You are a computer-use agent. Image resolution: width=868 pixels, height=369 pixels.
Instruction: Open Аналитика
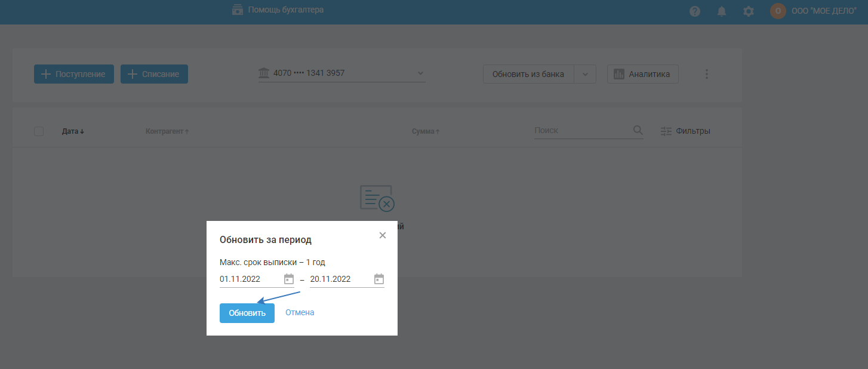(x=643, y=74)
